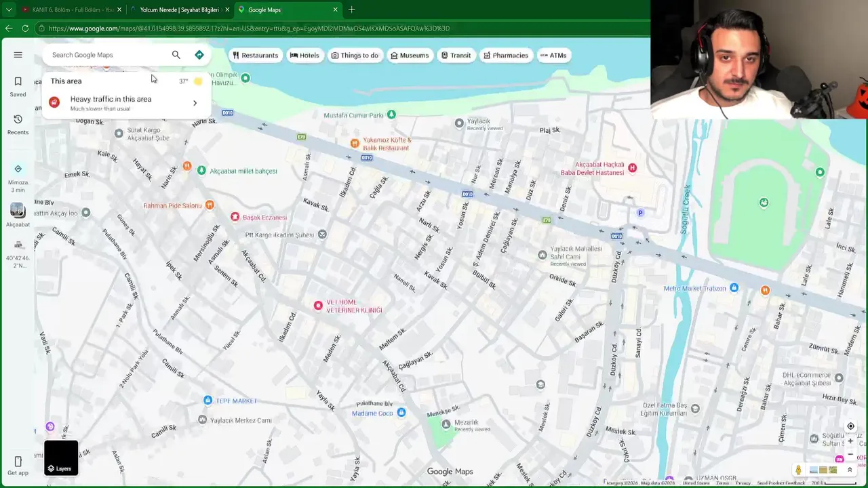The image size is (868, 488).
Task: Select the Akçaabat millet bahçesi park pin
Action: point(201,170)
